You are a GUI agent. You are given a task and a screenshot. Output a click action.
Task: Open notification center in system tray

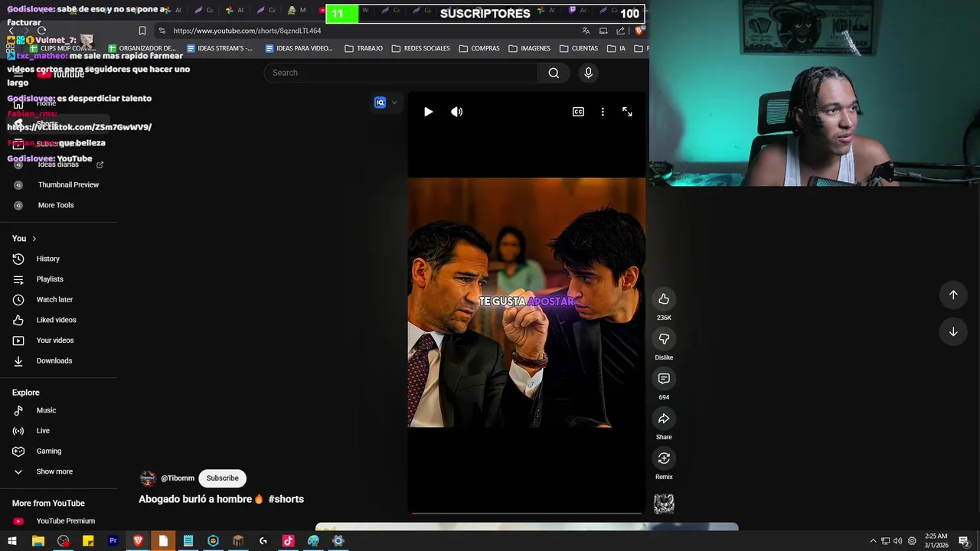[964, 541]
